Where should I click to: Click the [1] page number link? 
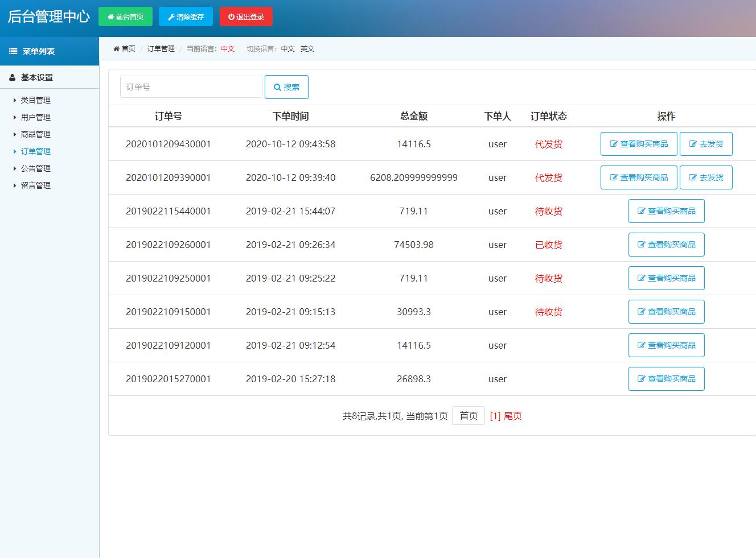(x=493, y=416)
